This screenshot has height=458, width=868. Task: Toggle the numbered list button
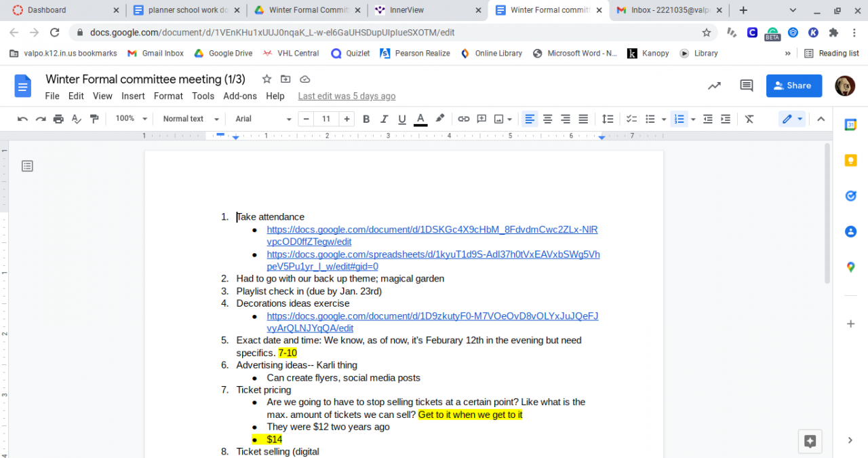click(x=678, y=119)
